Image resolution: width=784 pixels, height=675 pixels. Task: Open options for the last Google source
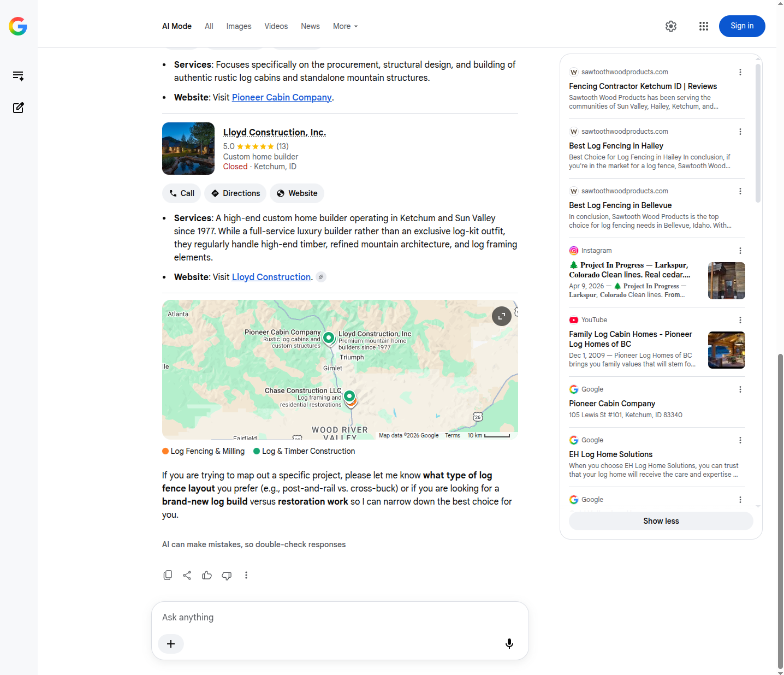pyautogui.click(x=740, y=500)
